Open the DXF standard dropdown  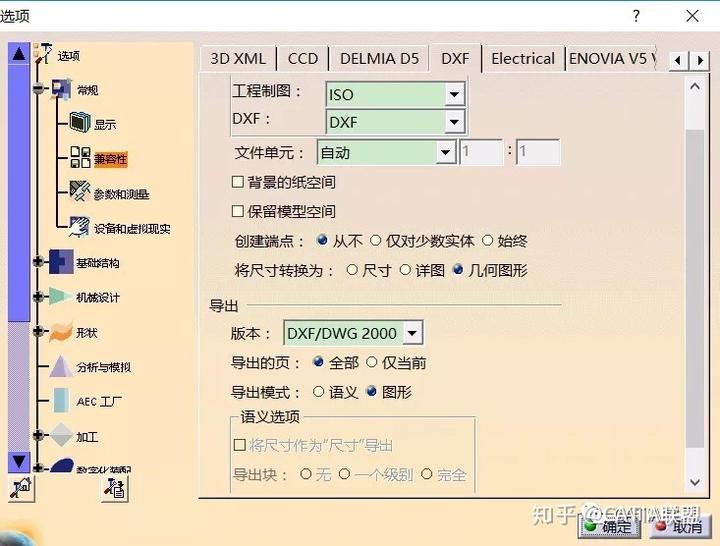click(454, 122)
